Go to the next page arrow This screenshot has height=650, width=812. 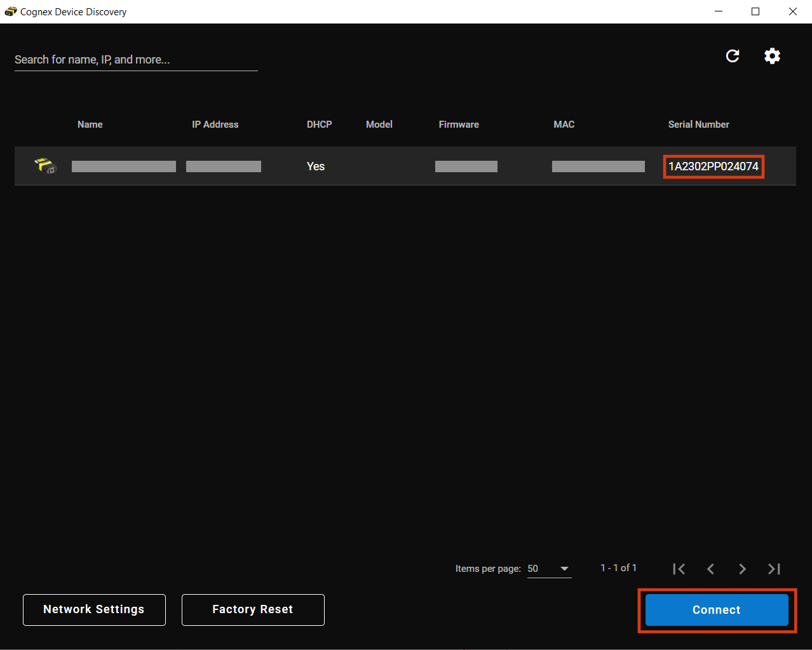742,569
